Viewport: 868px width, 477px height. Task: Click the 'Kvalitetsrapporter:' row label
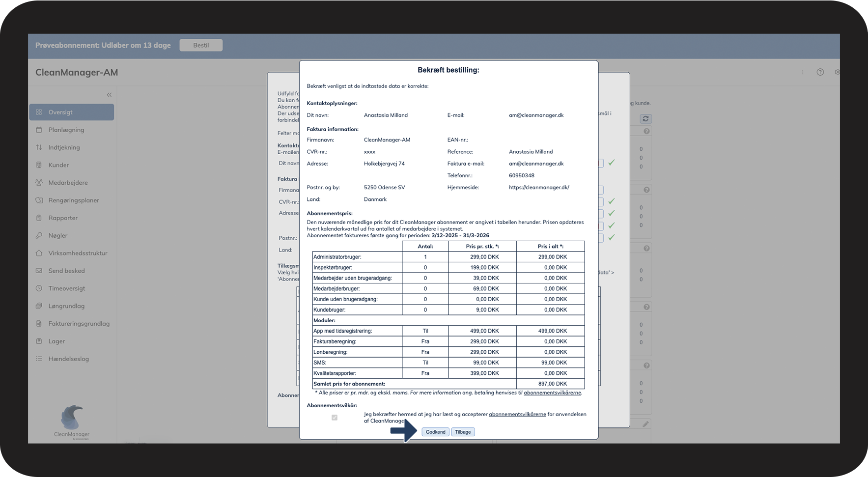coord(335,373)
